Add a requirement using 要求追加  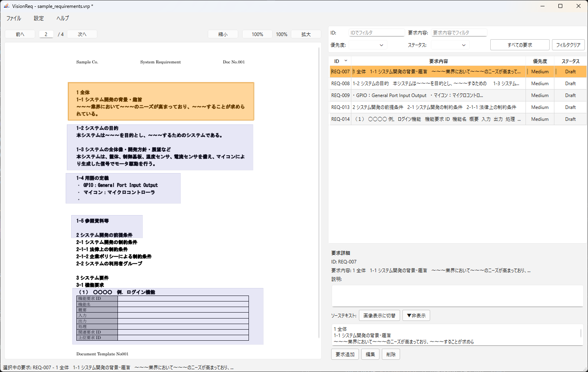click(x=345, y=354)
